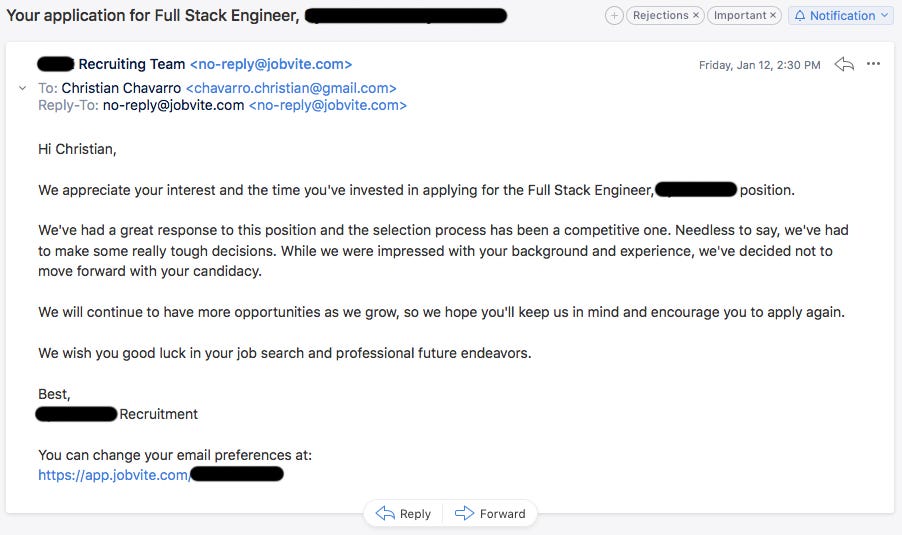Click the Hi Christian greeting text
The image size is (902, 535).
(x=77, y=149)
